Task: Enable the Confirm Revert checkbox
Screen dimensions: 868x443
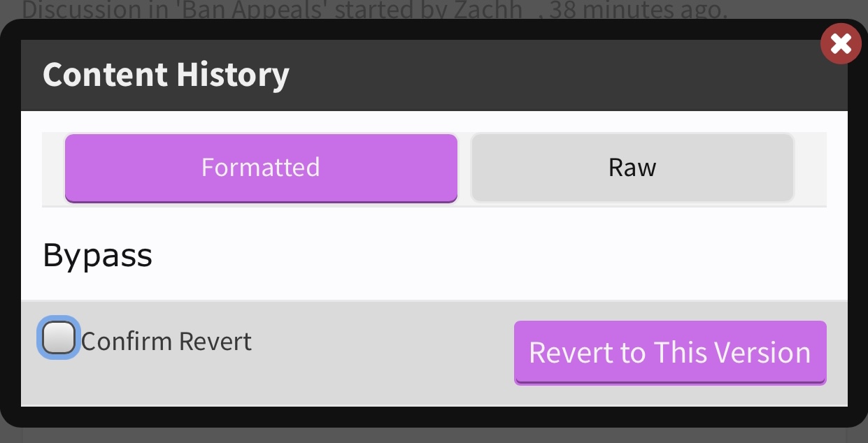Action: [58, 339]
